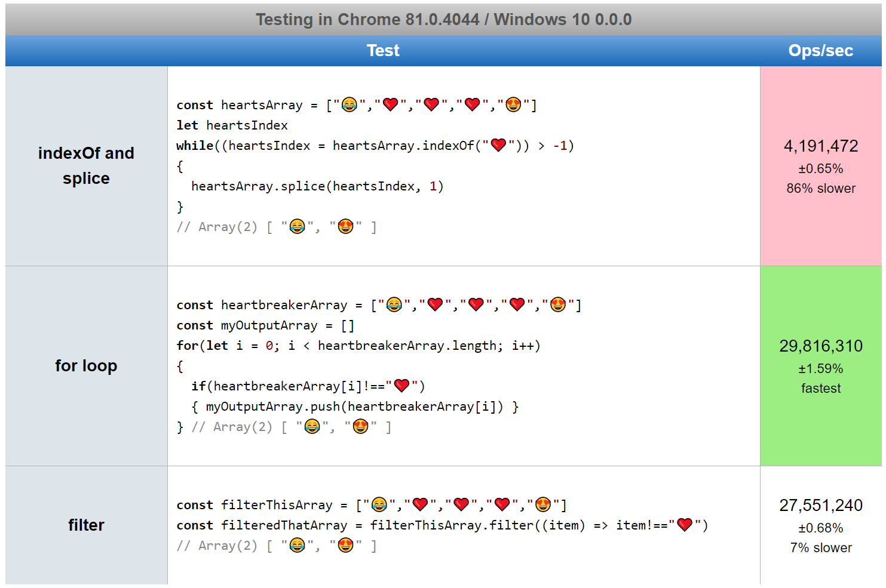Select the 'filter' test name cell
Viewport: 886px width, 588px height.
pyautogui.click(x=86, y=525)
